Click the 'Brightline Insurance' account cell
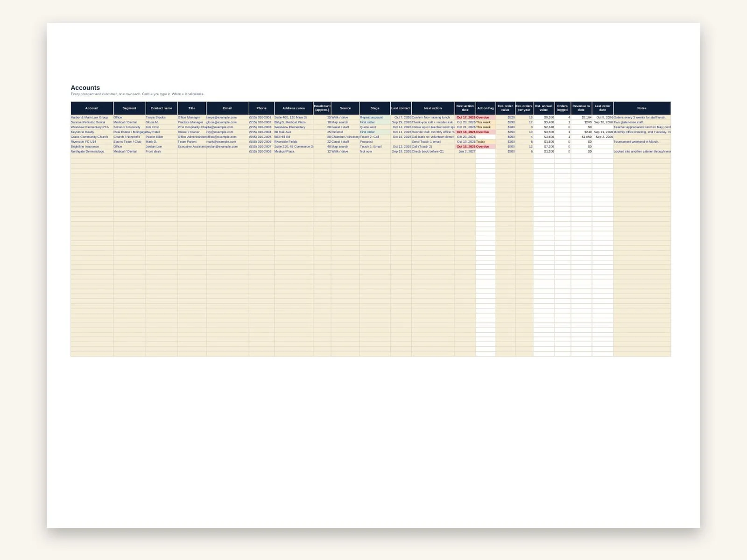 click(92, 147)
